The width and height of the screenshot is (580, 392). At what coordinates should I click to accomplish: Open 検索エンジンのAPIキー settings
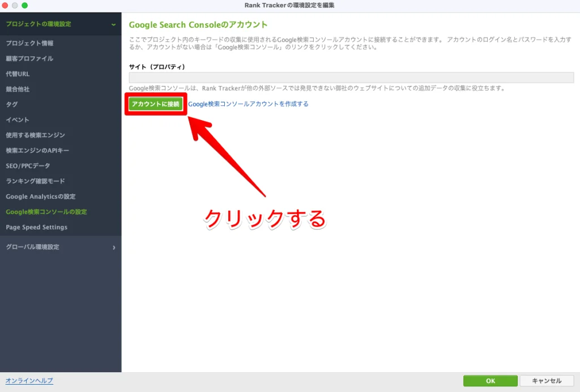click(x=37, y=151)
